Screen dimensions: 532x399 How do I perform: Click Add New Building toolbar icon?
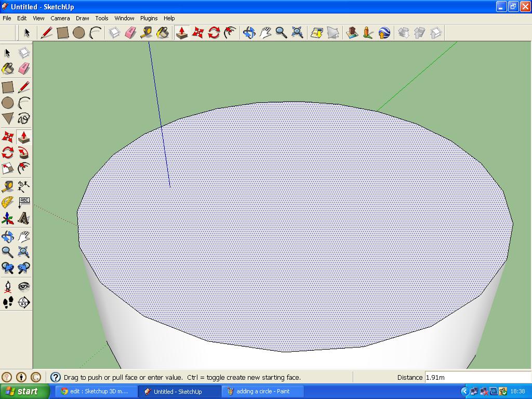point(352,33)
